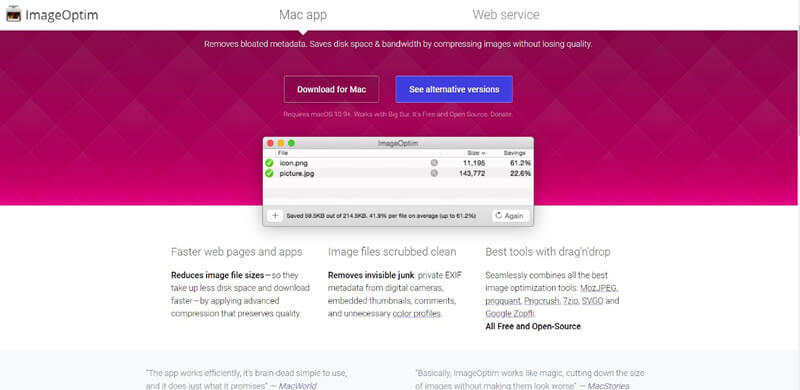This screenshot has height=390, width=800.
Task: Click the 143,772 size value
Action: 472,174
